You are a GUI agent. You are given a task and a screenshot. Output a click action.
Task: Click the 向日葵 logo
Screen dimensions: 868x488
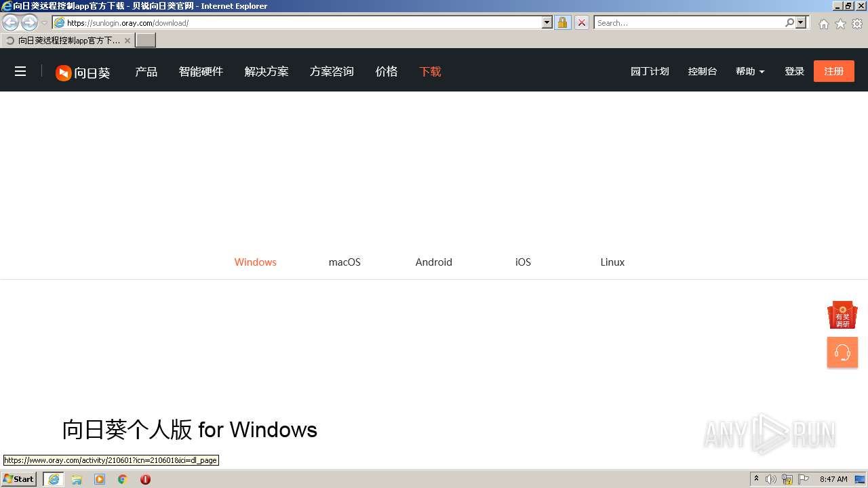point(83,73)
